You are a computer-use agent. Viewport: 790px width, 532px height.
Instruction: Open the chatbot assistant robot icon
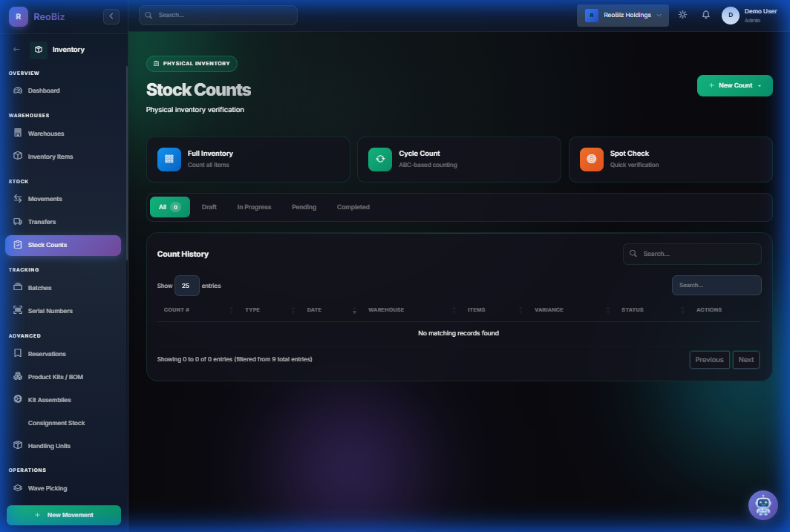click(763, 505)
